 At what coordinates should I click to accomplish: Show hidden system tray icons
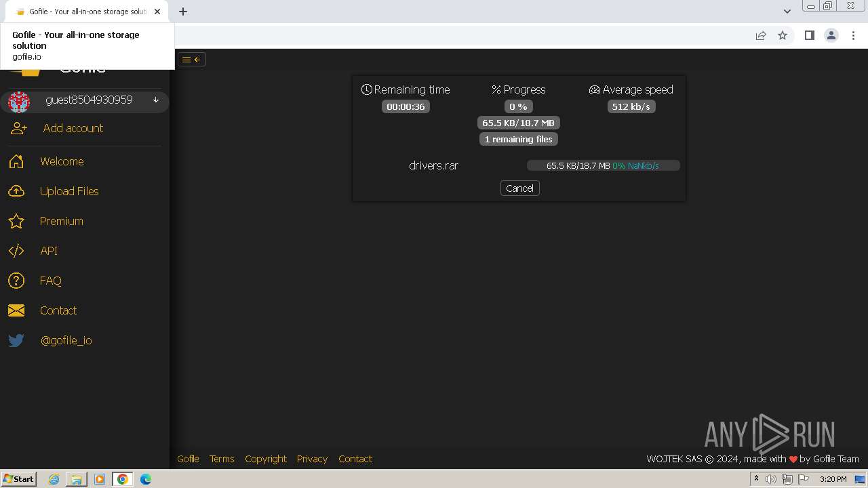[756, 479]
